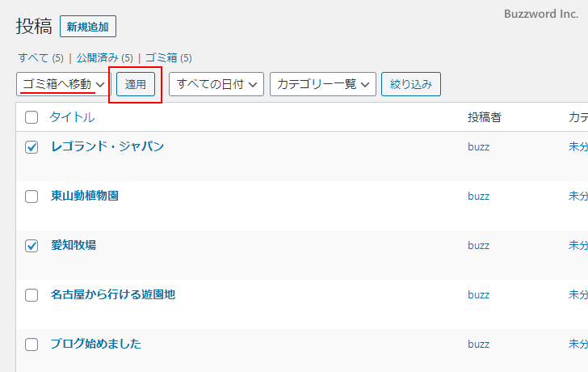The width and height of the screenshot is (588, 372).
Task: Expand the すべての日付 date dropdown
Action: click(216, 84)
